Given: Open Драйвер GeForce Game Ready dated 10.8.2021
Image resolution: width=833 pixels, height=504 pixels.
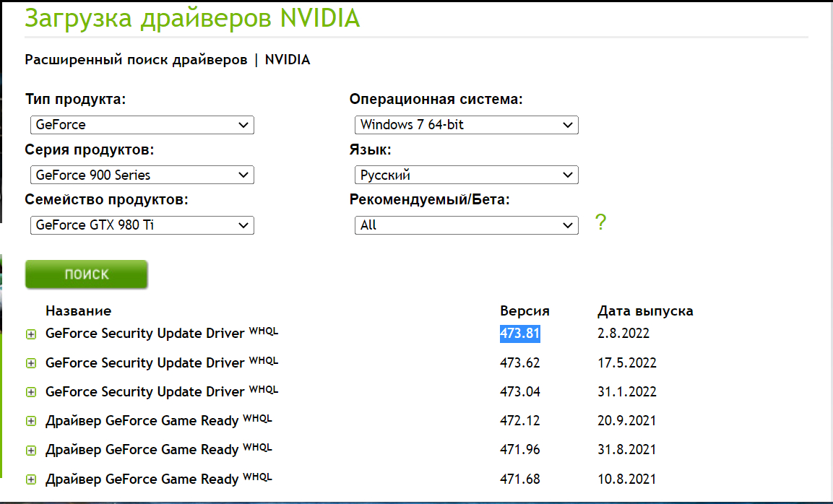Looking at the screenshot, I should tap(142, 478).
